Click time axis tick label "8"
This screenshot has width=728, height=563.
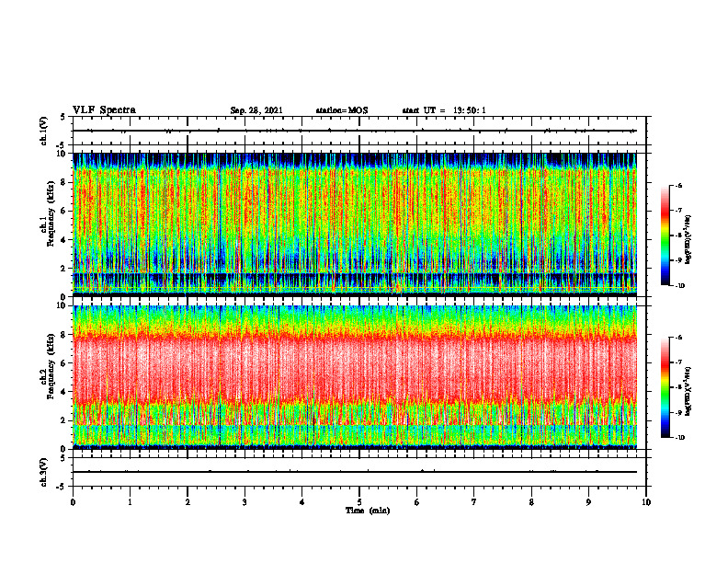click(531, 502)
